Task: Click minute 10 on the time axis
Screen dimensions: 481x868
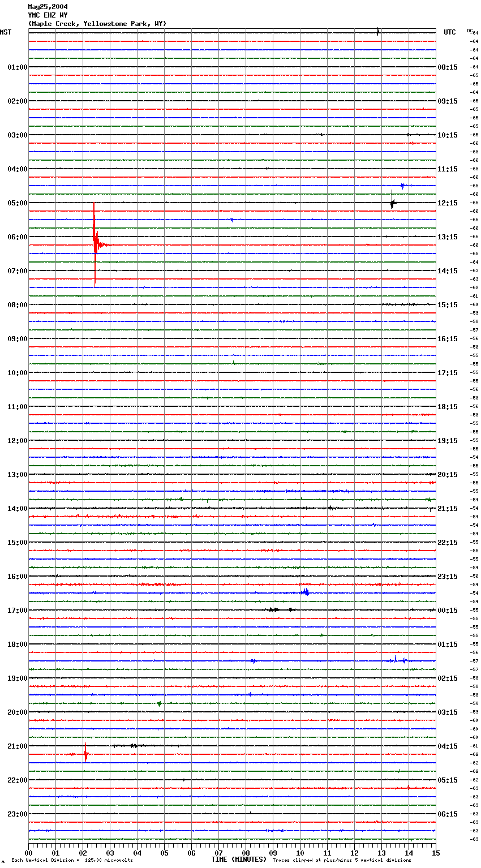Action: 300,853
